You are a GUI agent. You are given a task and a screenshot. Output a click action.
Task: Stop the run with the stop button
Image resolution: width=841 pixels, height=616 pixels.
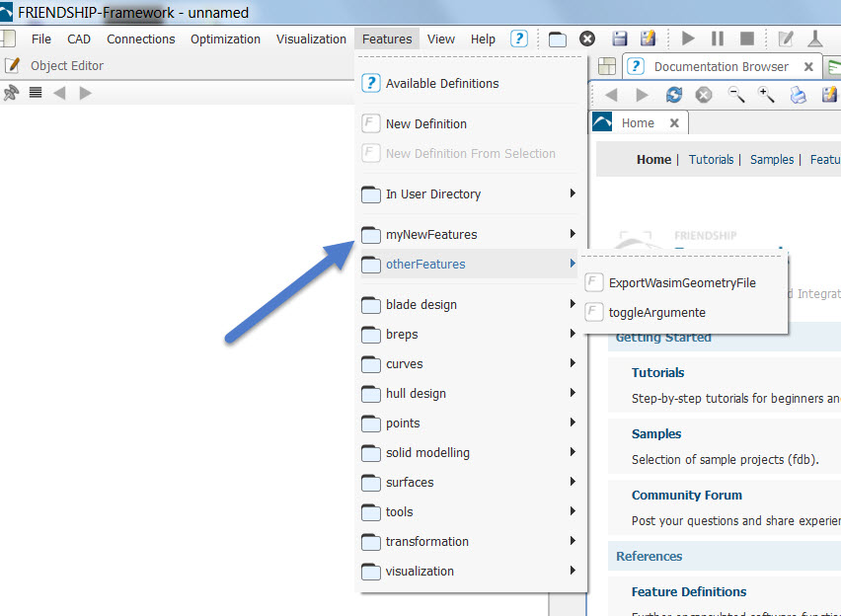[x=746, y=38]
